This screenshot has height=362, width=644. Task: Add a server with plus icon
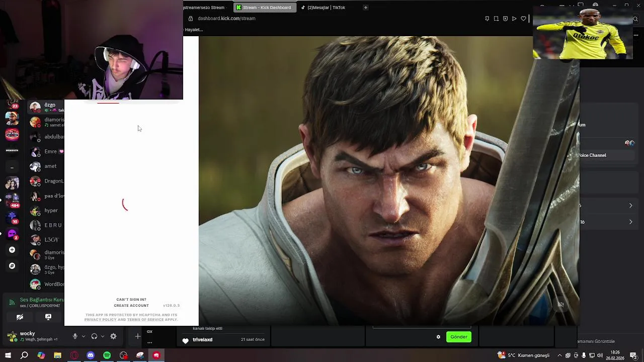(x=12, y=250)
